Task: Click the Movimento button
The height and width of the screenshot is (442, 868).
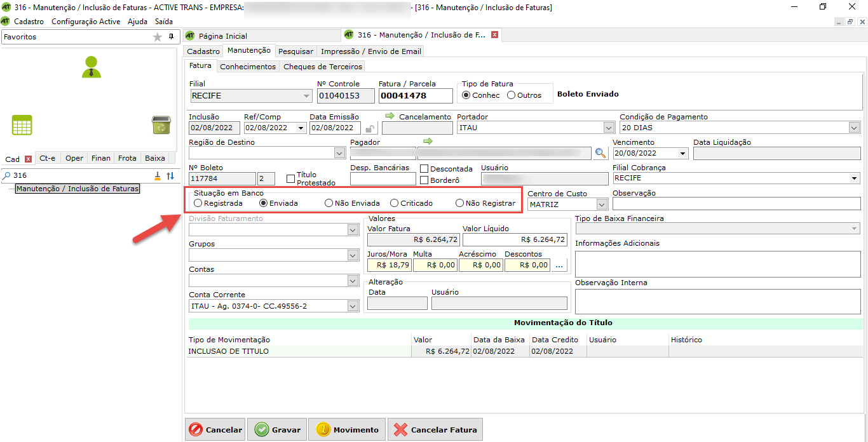Action: coord(347,429)
